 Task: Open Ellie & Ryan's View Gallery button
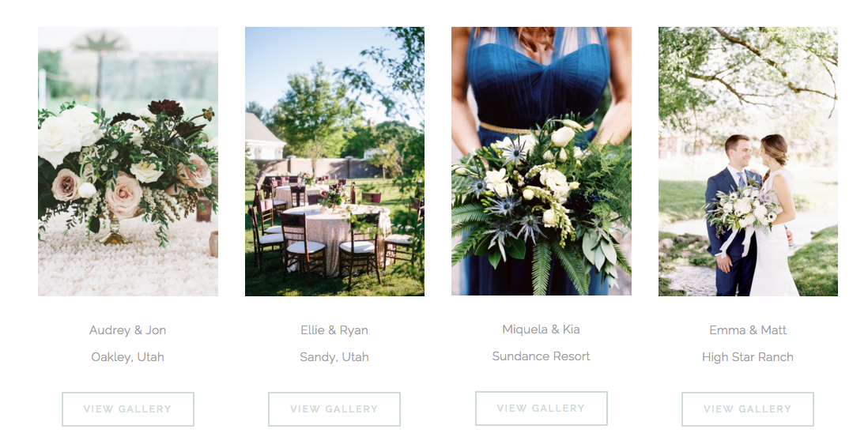pyautogui.click(x=334, y=409)
